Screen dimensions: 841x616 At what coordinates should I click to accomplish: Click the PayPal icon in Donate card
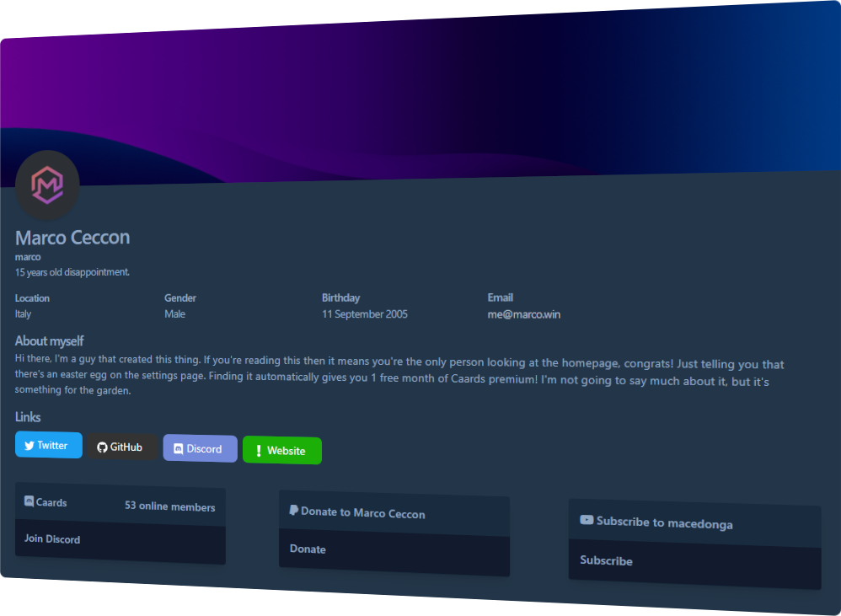(x=293, y=510)
